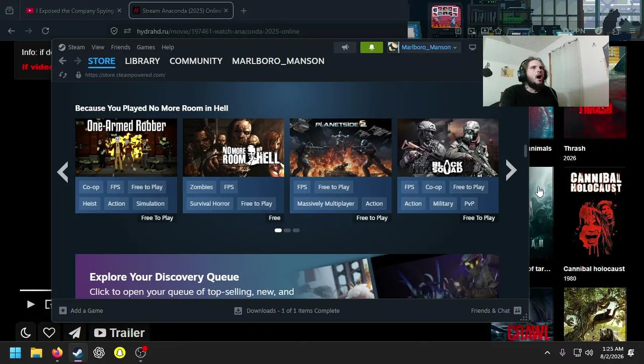Open the Friends menu in Steam

[120, 47]
